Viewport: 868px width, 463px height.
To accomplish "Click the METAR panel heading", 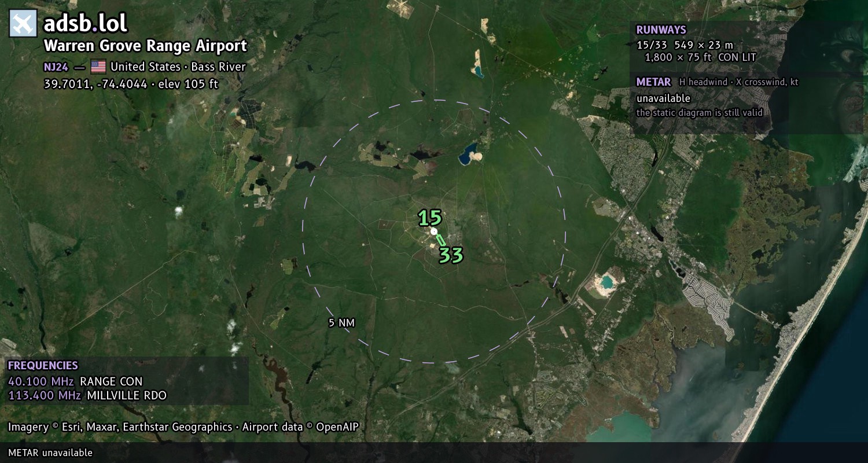I will coord(653,82).
